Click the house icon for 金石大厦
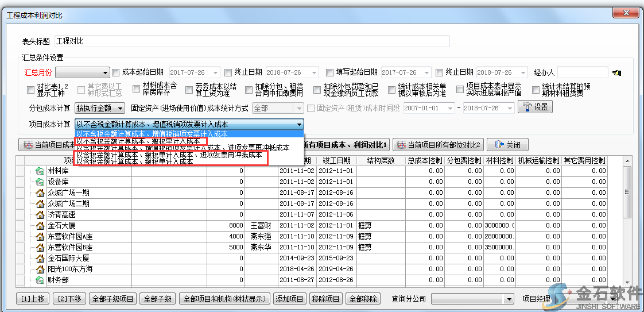Screen dimensions: 644x312 coord(40,226)
